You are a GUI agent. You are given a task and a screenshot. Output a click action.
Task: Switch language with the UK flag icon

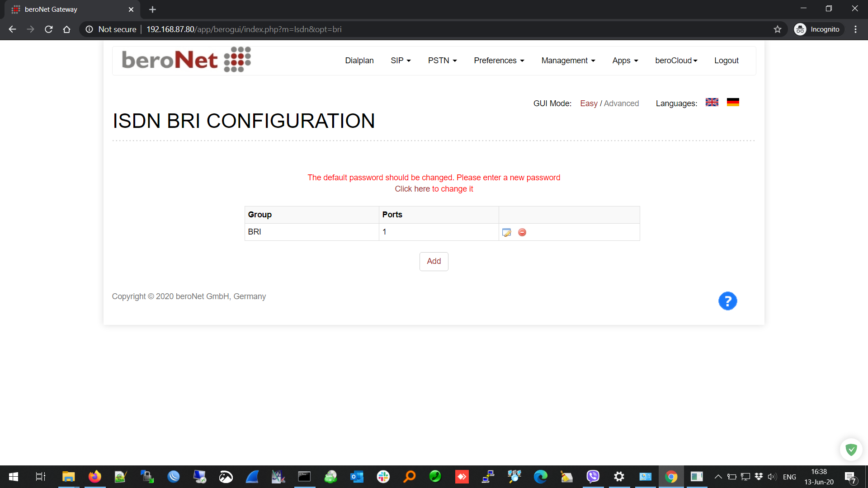tap(712, 103)
